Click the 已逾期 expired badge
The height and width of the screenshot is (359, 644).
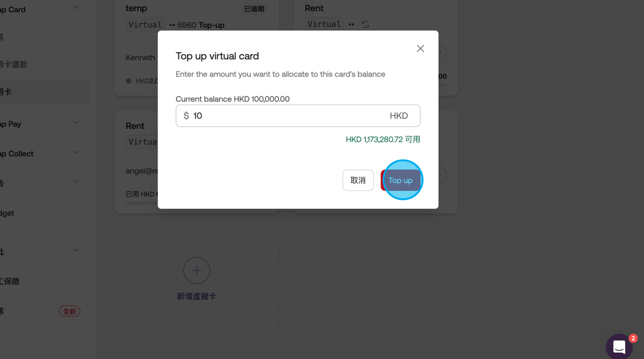click(x=254, y=9)
